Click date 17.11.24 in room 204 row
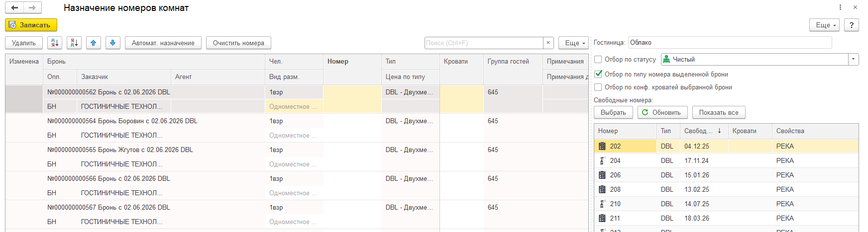The width and height of the screenshot is (868, 232). (x=696, y=160)
